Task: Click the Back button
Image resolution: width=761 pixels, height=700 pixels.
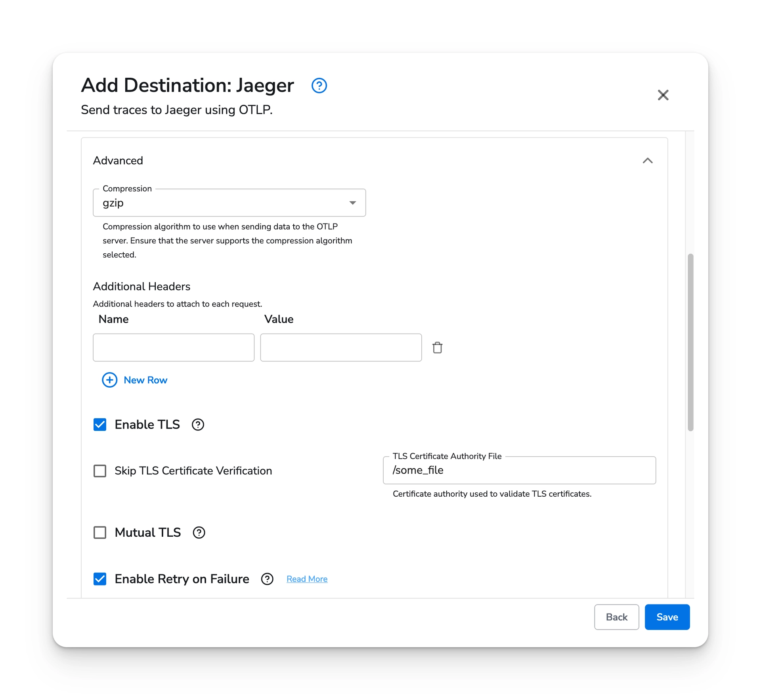Action: point(616,617)
